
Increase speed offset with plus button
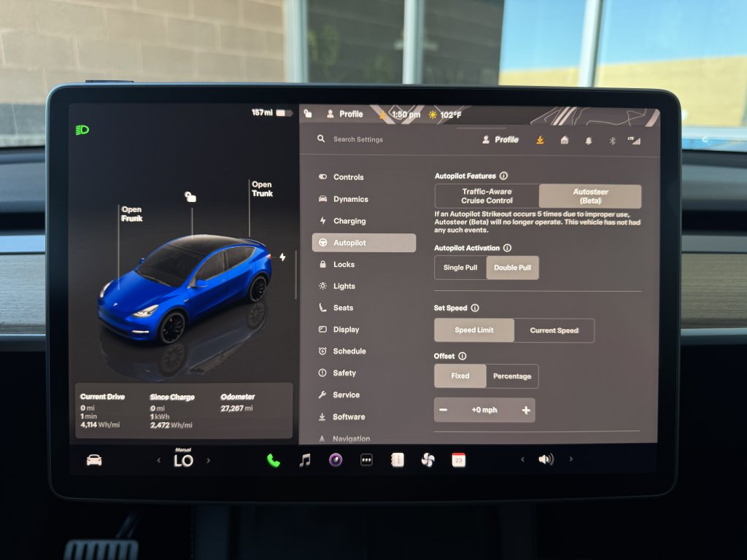pos(525,410)
